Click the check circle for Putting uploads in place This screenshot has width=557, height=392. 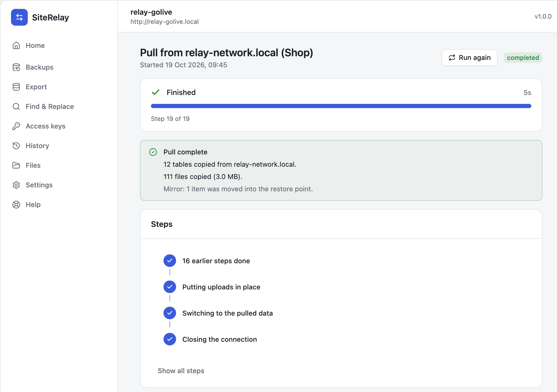(170, 287)
